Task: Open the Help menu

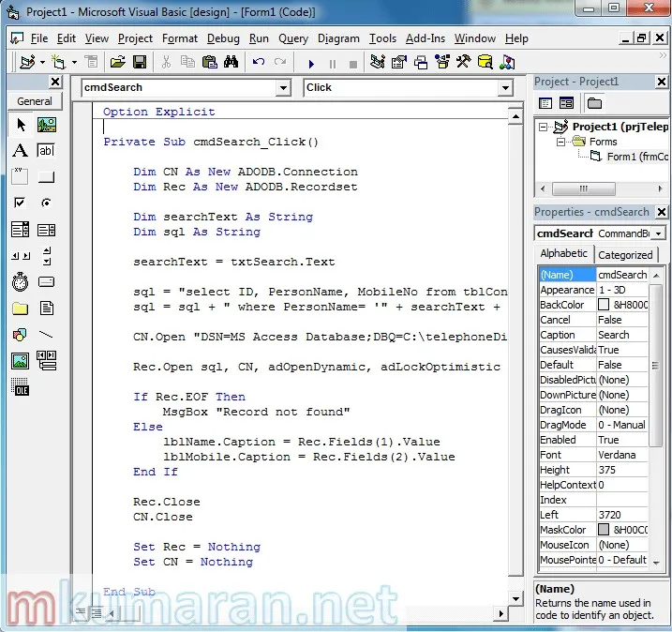Action: pos(516,38)
